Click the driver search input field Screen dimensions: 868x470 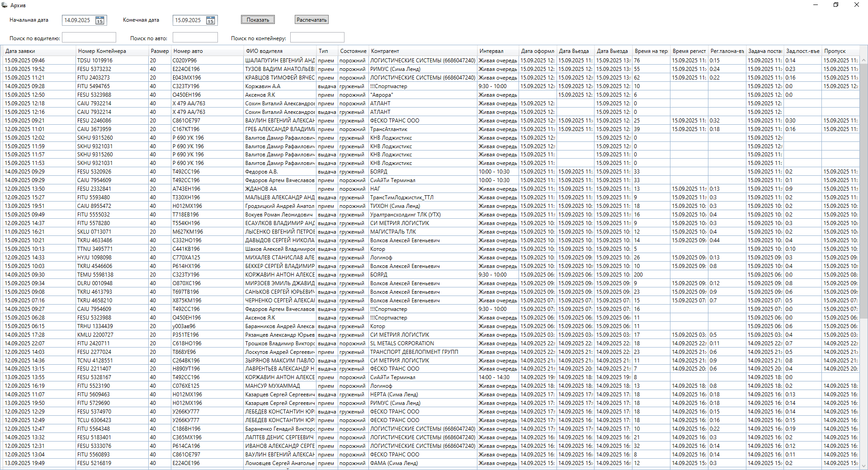[x=89, y=38]
